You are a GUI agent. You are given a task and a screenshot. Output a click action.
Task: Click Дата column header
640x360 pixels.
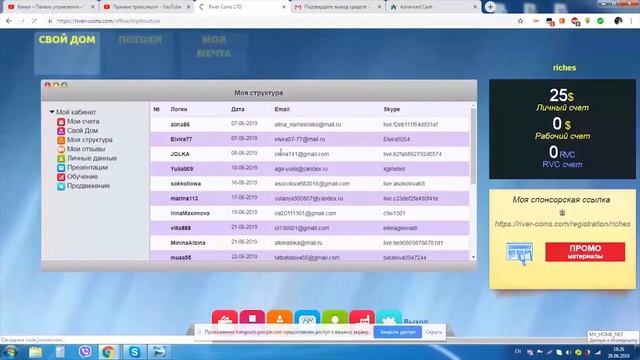click(x=238, y=109)
